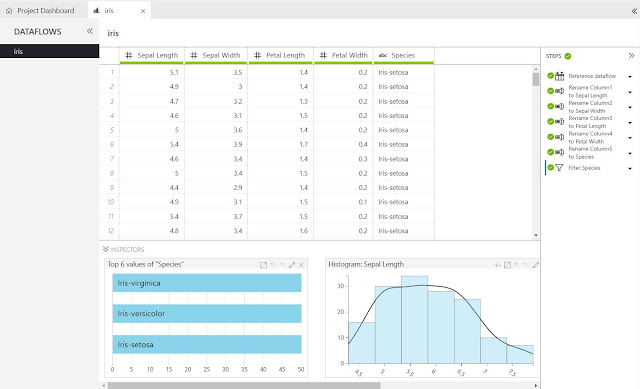Screen dimensions: 640x389
Task: Collapse the Inspectors section
Action: point(106,249)
